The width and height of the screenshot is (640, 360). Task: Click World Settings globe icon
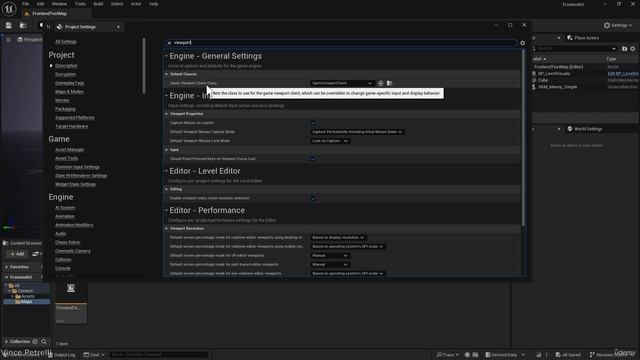click(570, 129)
